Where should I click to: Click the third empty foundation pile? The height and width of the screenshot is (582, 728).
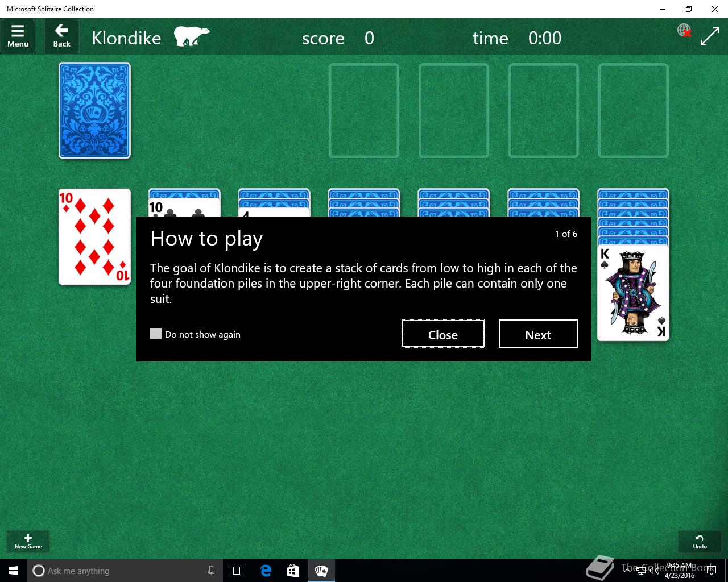pyautogui.click(x=544, y=111)
